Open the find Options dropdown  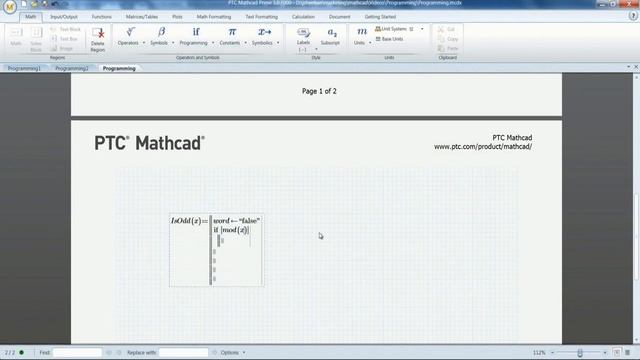[233, 352]
